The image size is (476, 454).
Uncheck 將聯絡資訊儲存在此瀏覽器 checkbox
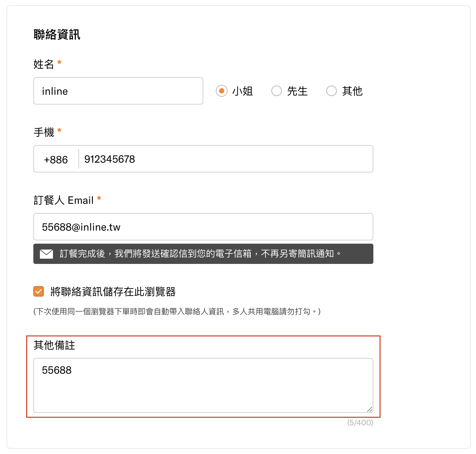click(39, 291)
